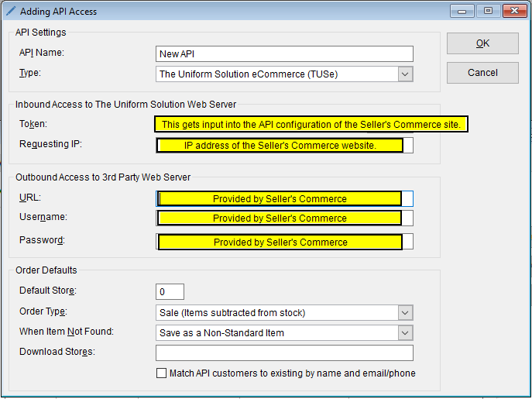Screen dimensions: 532x399
Task: Click the 'URL:' label
Action: click(30, 198)
